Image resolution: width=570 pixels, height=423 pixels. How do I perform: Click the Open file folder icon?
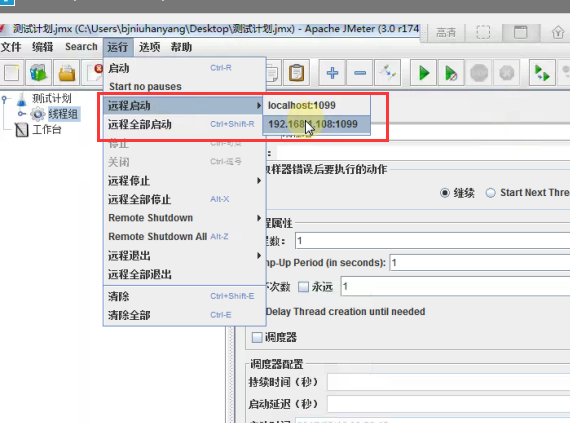67,73
